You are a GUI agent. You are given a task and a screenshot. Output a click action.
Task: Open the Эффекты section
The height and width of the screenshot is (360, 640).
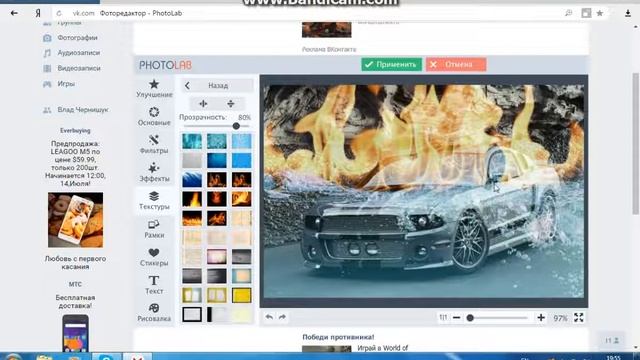154,172
